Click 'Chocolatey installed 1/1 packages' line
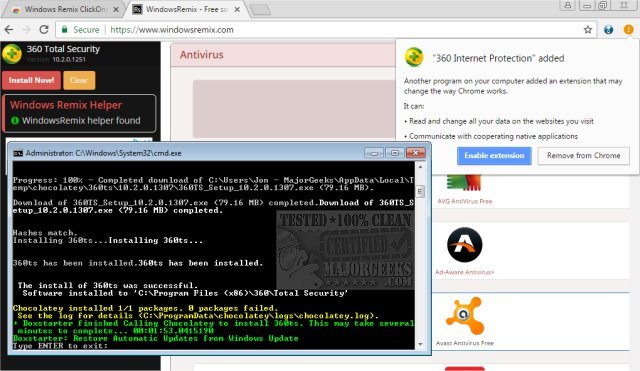Viewport: 640px width, 371px height. 145,308
